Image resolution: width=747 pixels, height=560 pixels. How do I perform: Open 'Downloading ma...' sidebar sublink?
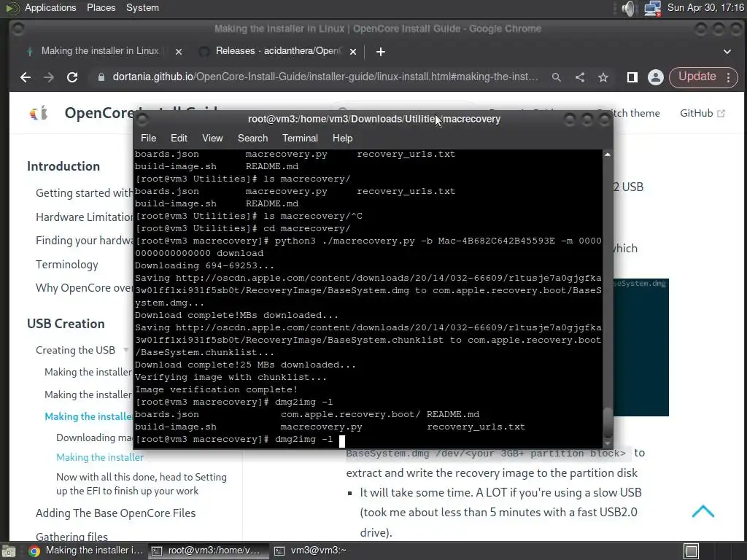click(x=94, y=437)
